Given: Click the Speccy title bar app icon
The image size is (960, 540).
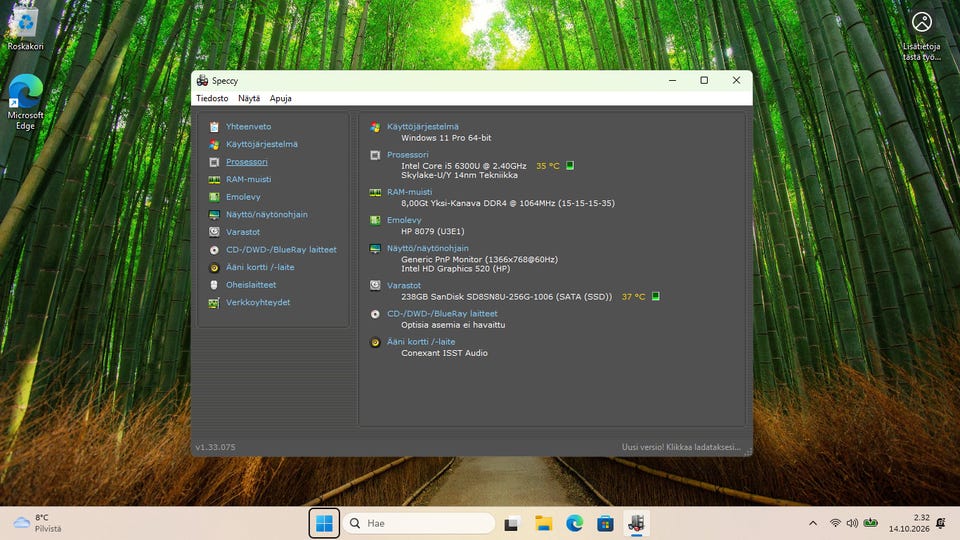Looking at the screenshot, I should click(202, 80).
